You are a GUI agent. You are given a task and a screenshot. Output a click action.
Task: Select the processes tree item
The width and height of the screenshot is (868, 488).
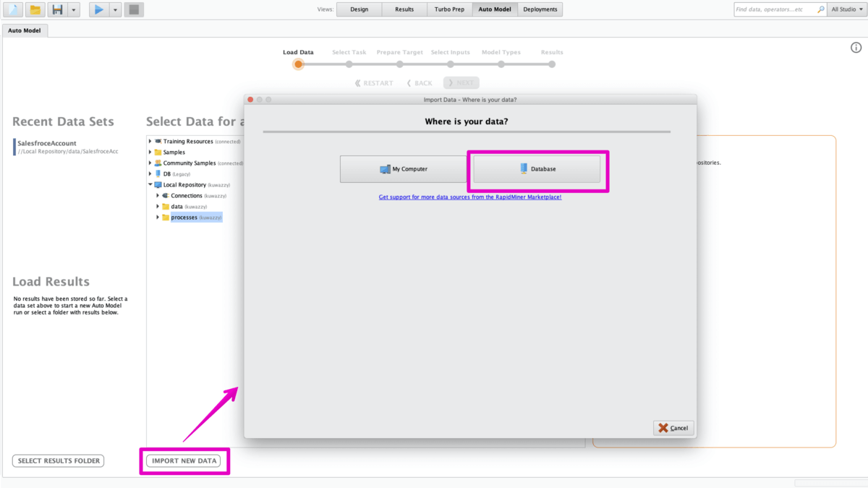[x=196, y=217]
